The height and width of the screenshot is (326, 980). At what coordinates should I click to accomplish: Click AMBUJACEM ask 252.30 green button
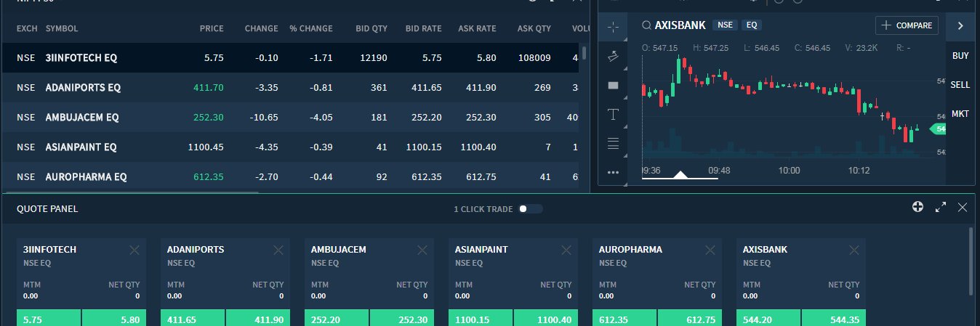[402, 318]
